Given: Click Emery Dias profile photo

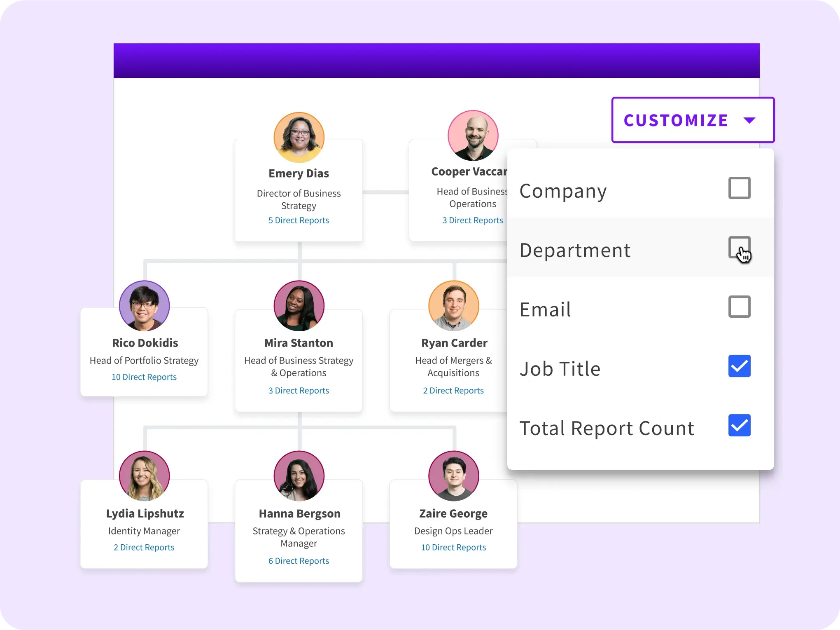Looking at the screenshot, I should (x=299, y=137).
